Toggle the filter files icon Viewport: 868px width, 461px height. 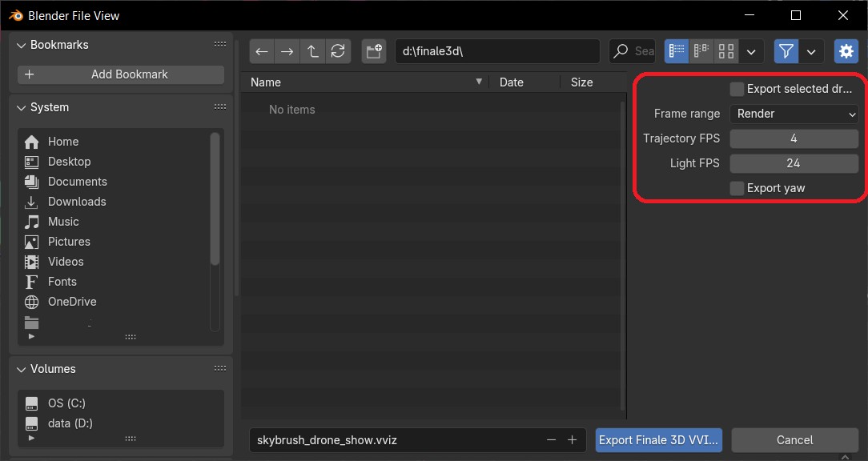coord(786,50)
